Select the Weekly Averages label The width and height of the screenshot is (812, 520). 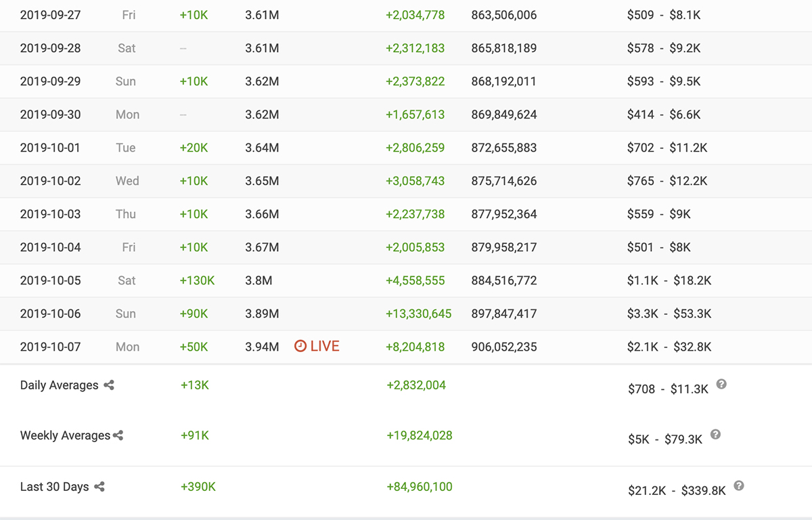point(65,435)
